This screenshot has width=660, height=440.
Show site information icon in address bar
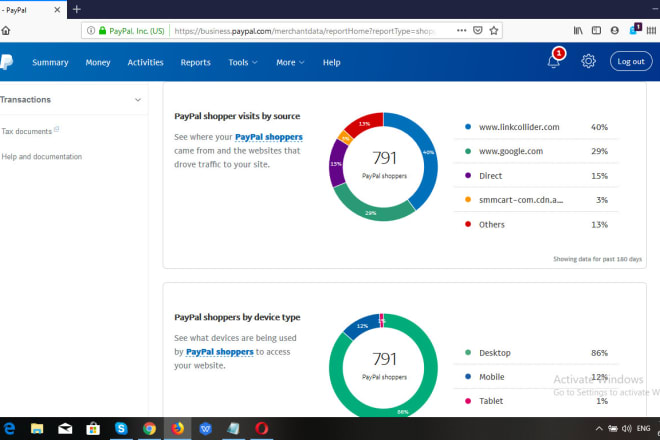click(90, 30)
